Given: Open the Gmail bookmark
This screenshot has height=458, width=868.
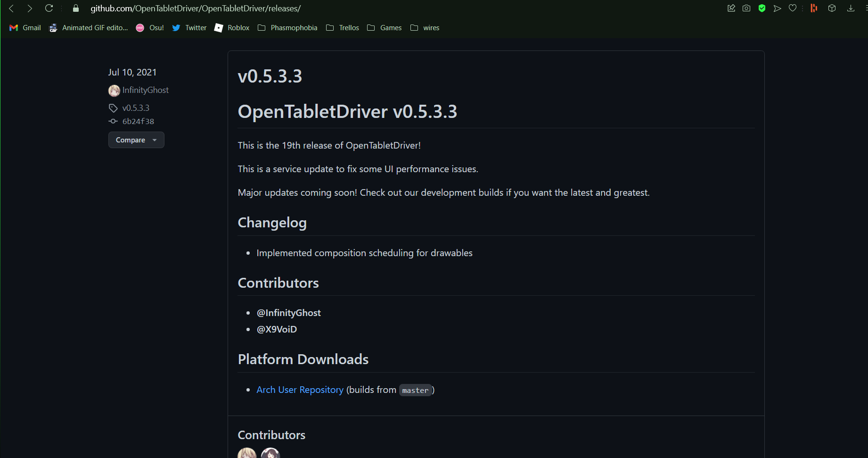Looking at the screenshot, I should 25,27.
